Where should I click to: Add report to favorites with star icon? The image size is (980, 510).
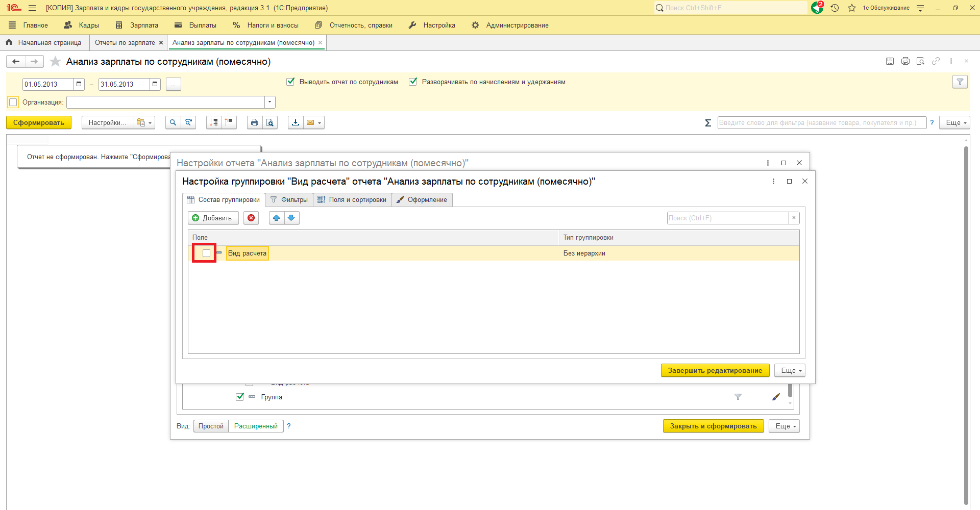pyautogui.click(x=55, y=62)
